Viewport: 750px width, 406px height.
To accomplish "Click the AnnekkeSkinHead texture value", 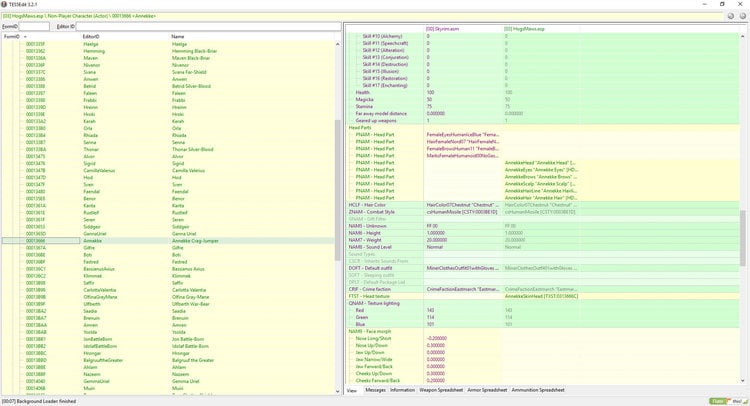I will point(541,296).
